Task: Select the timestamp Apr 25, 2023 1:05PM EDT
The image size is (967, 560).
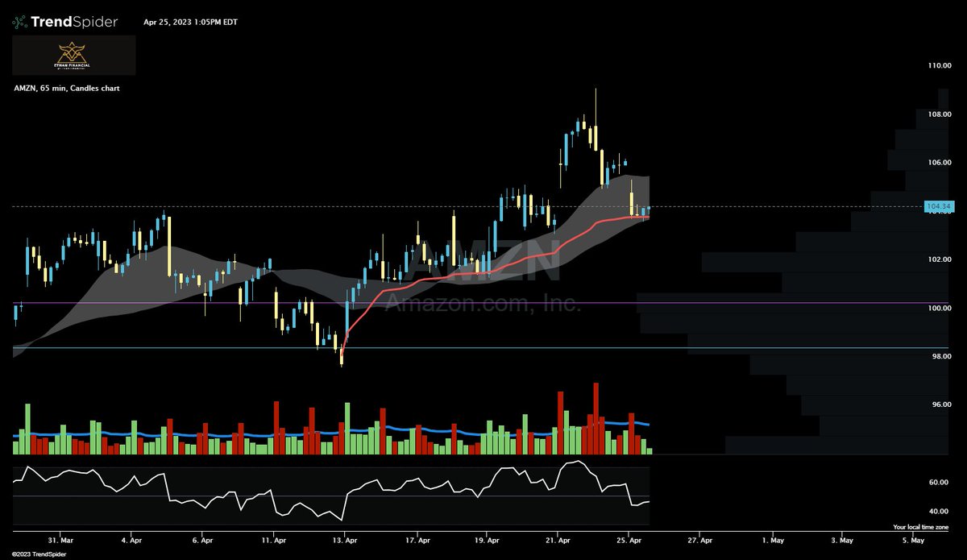Action: pyautogui.click(x=189, y=22)
